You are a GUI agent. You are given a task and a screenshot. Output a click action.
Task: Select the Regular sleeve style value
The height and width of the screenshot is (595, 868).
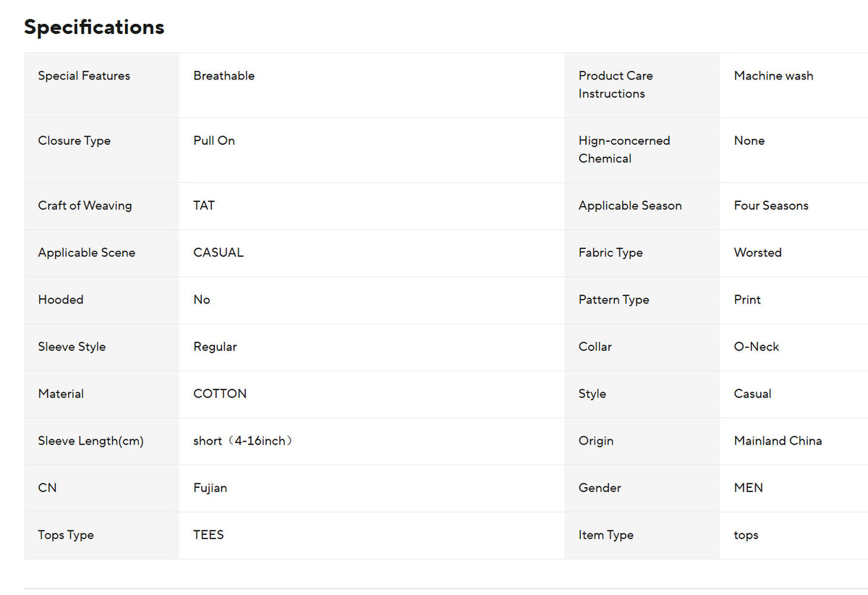[215, 347]
